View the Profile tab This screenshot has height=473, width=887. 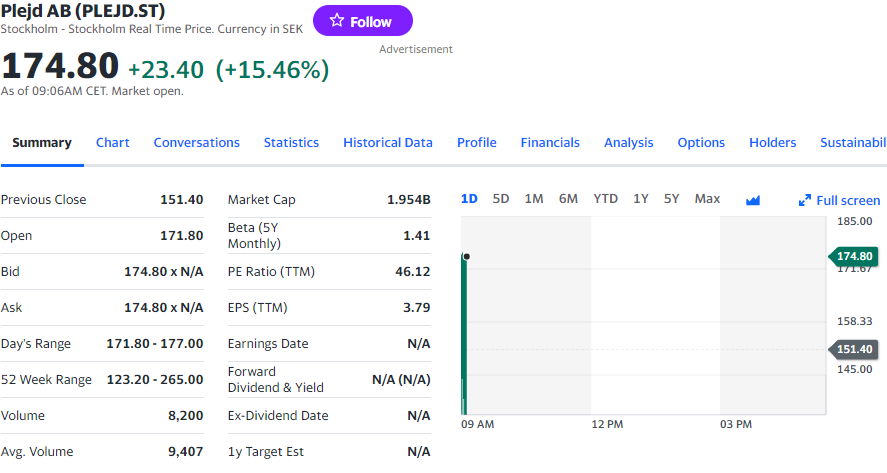477,143
